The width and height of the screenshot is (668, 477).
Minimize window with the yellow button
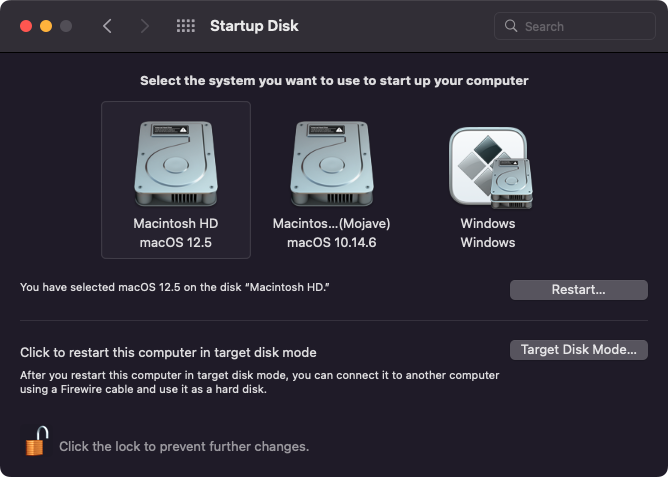click(46, 26)
